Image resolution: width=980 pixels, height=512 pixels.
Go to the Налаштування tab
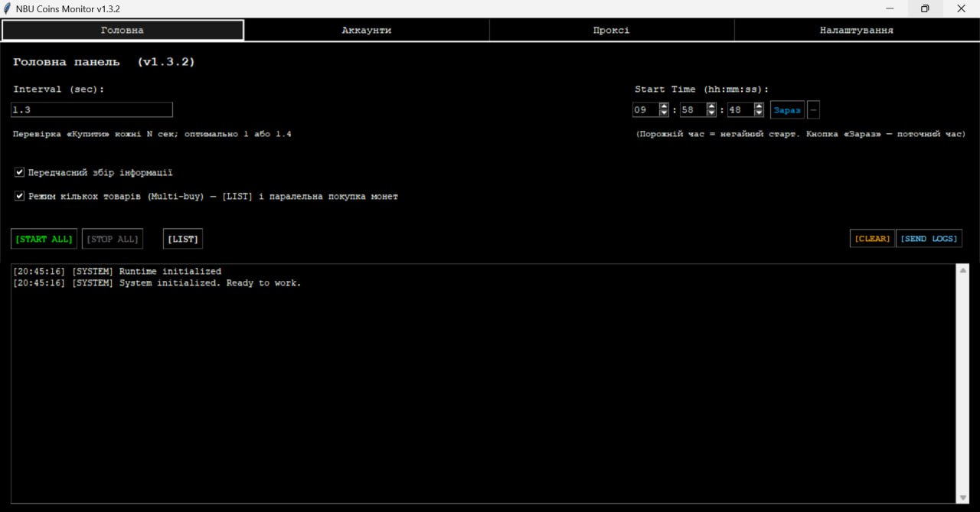[x=856, y=30]
